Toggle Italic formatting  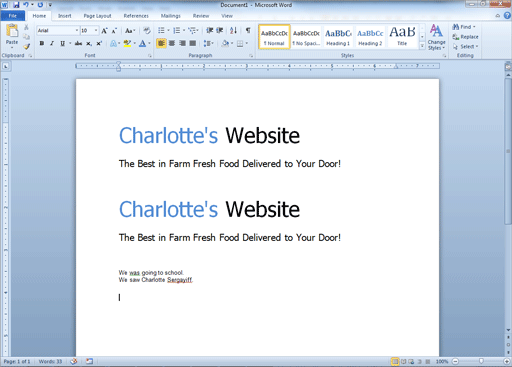click(52, 43)
